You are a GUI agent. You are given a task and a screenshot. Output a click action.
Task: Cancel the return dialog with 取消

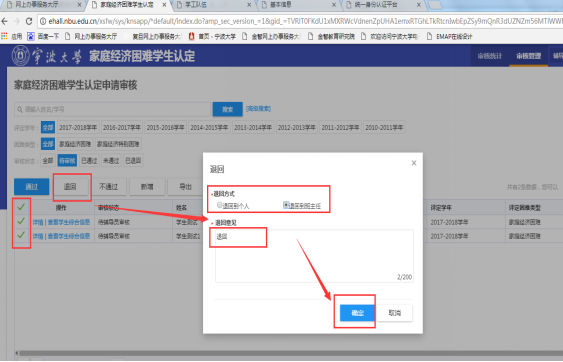pyautogui.click(x=394, y=313)
